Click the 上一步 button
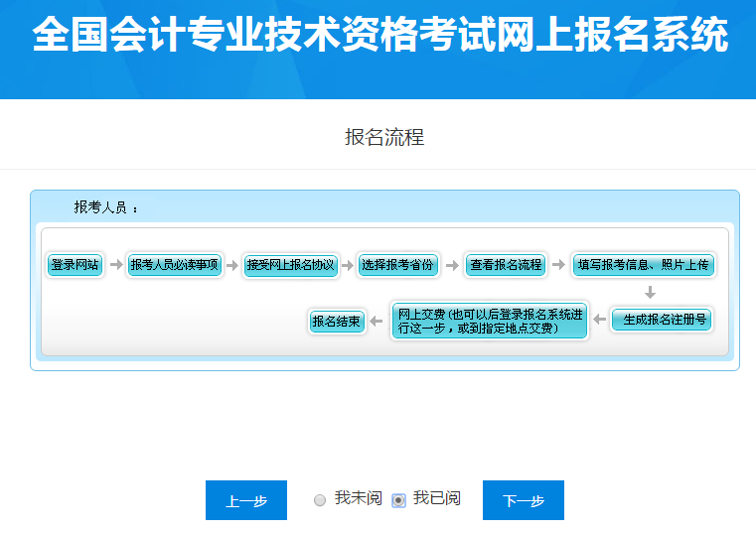Image resolution: width=756 pixels, height=533 pixels. point(246,500)
